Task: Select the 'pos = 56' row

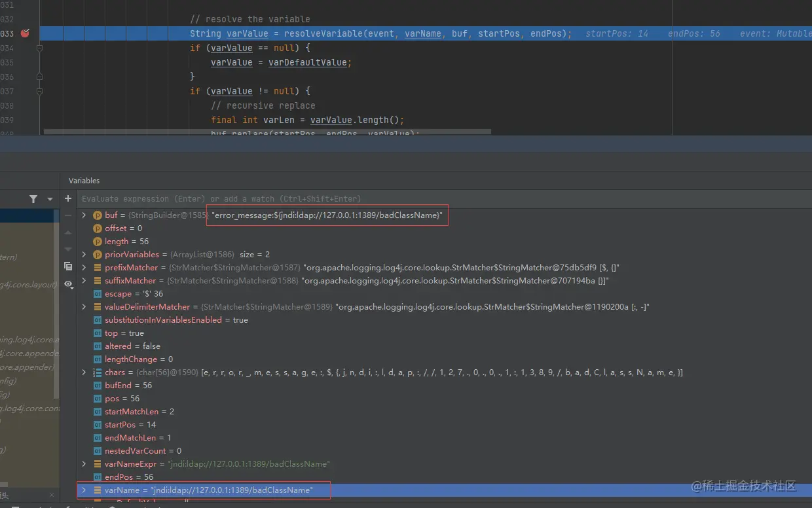Action: click(445, 398)
